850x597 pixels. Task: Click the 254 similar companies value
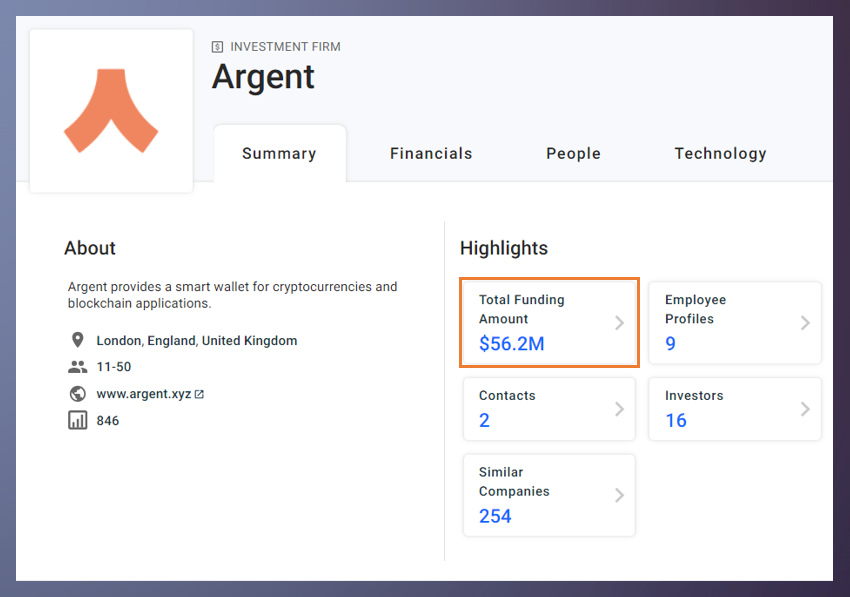pos(495,516)
